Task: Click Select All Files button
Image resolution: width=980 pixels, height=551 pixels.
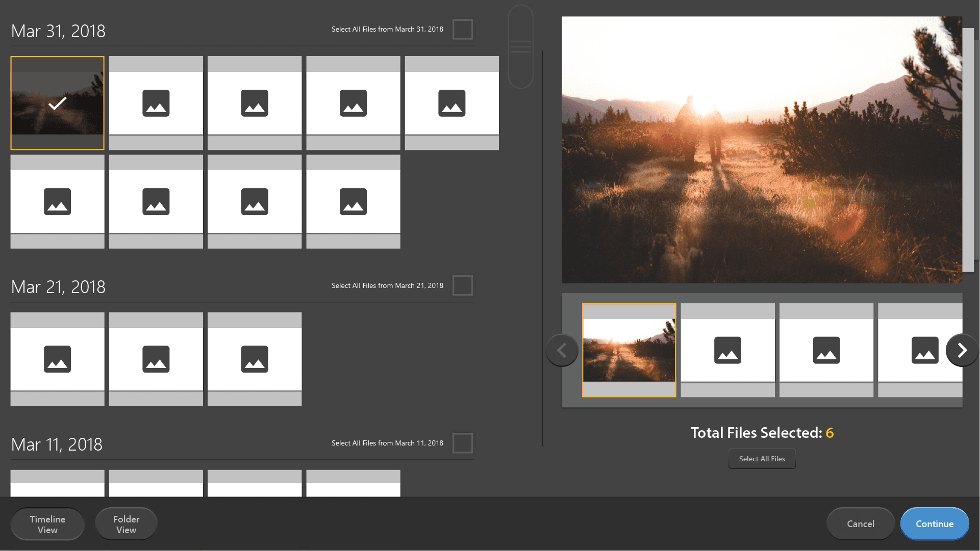Action: 762,459
